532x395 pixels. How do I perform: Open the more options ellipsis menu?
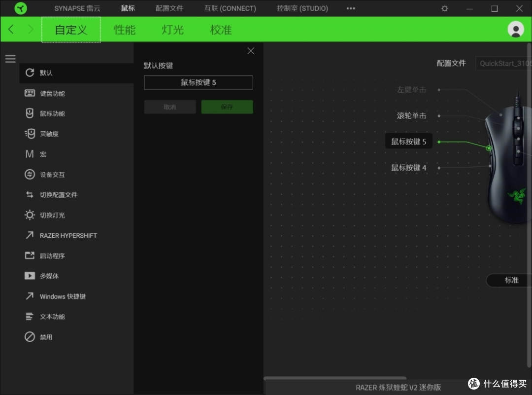coord(351,8)
